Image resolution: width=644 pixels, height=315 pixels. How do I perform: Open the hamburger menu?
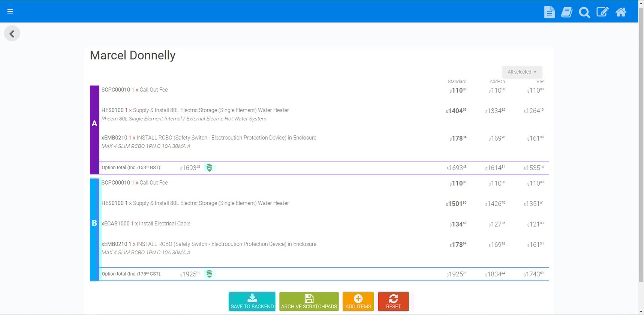[x=10, y=11]
